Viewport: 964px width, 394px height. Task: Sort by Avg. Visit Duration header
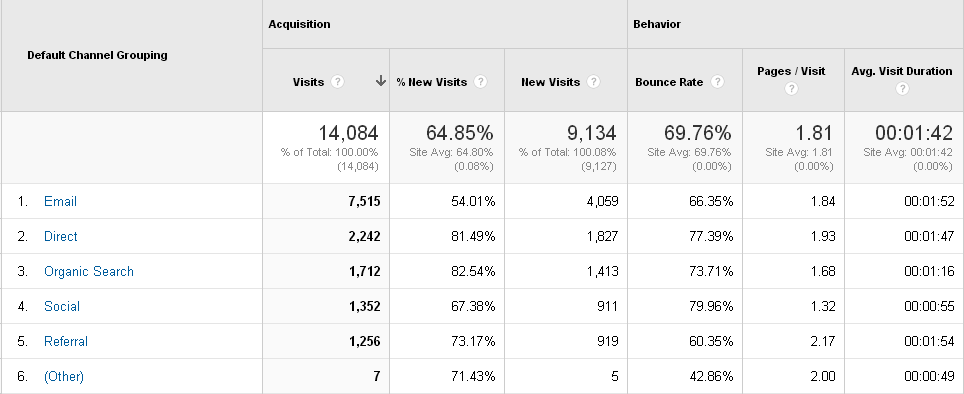tap(902, 71)
